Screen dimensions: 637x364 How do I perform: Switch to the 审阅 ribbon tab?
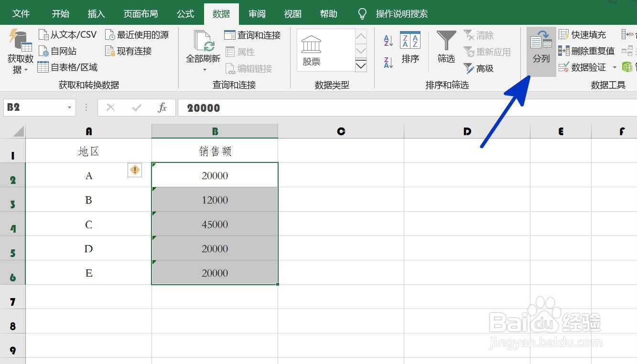(x=257, y=13)
